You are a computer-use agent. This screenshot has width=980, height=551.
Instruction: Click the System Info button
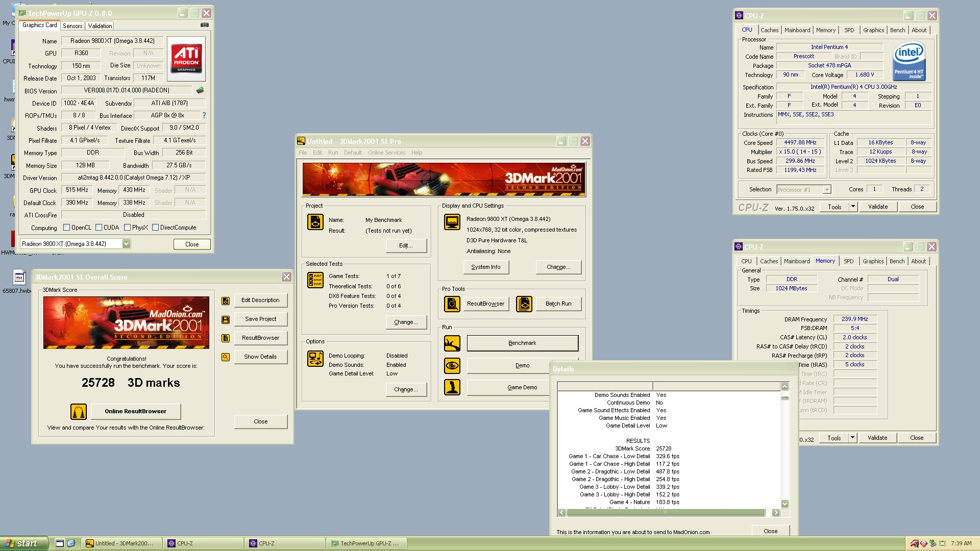pos(486,267)
